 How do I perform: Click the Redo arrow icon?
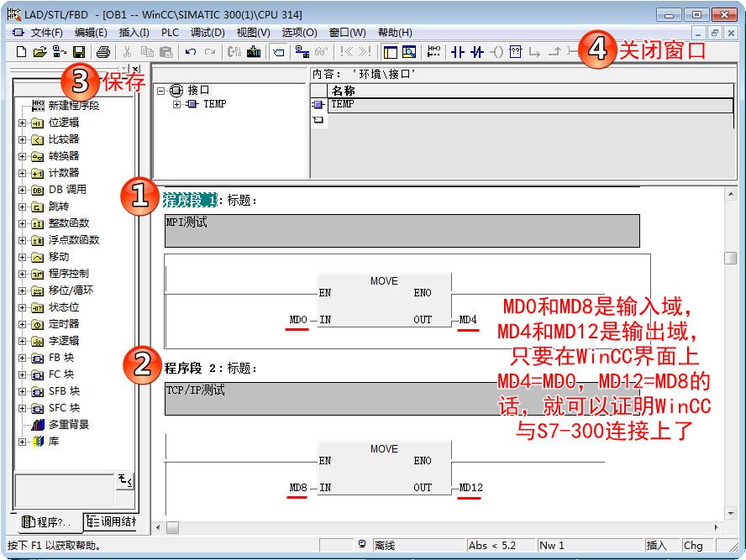point(210,51)
